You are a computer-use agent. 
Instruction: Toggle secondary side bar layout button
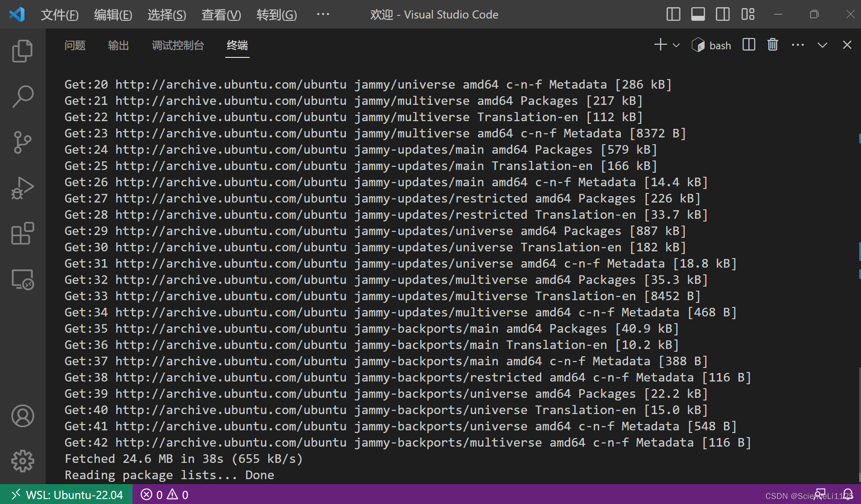(723, 14)
